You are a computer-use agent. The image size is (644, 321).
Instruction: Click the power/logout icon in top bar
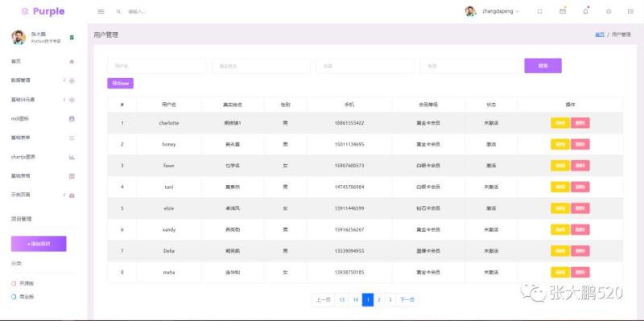(x=609, y=11)
